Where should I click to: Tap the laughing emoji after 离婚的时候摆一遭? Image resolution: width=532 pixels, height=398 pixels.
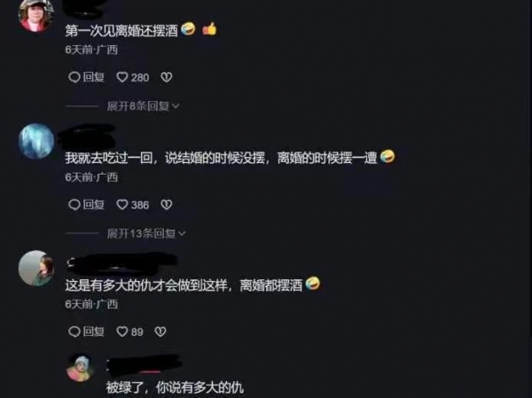tap(387, 156)
